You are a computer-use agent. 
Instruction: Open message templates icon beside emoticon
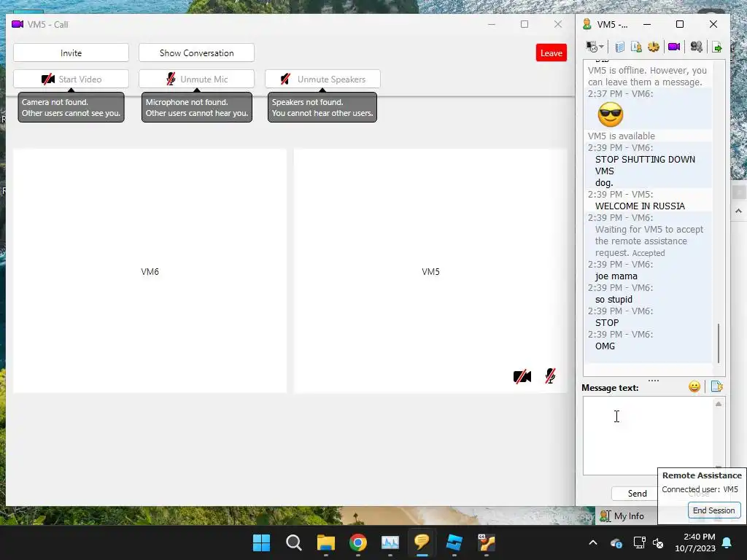(x=716, y=386)
